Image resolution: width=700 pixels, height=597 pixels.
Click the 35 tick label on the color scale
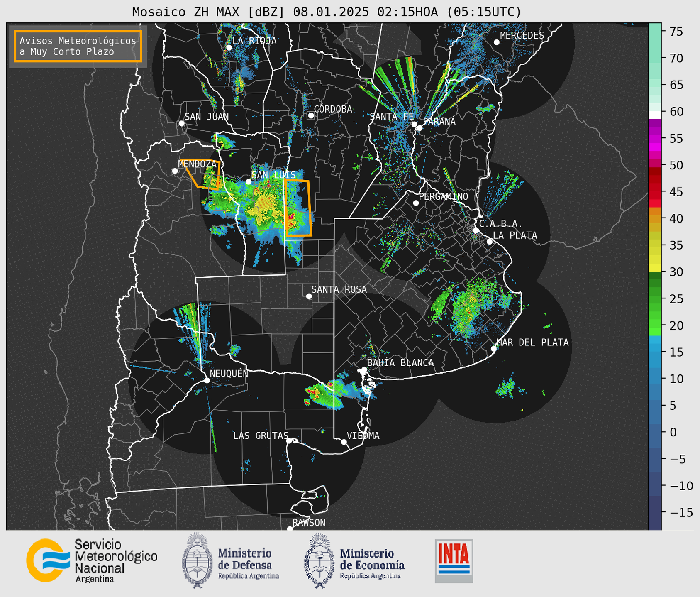[x=676, y=245]
